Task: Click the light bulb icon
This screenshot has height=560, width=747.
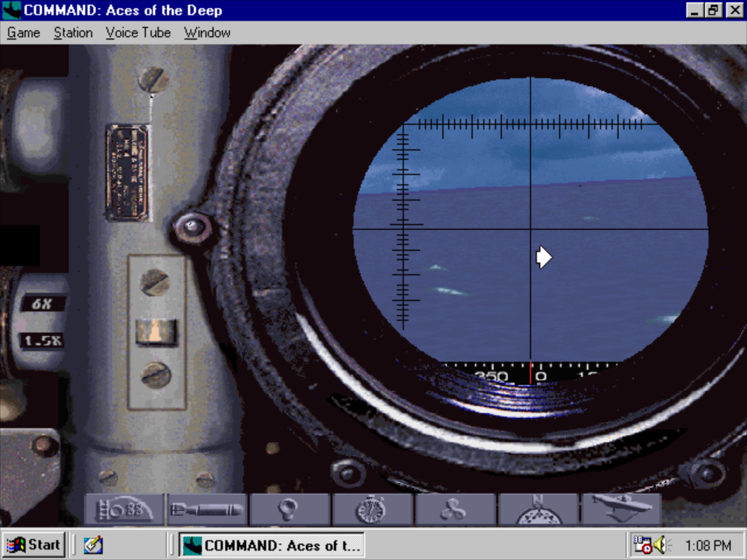Action: point(289,509)
